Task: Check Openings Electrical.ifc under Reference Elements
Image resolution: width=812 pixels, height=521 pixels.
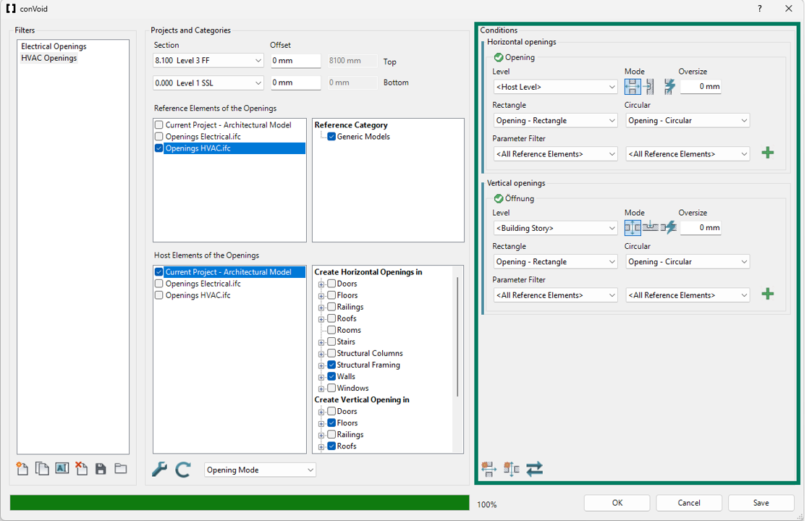Action: tap(159, 137)
